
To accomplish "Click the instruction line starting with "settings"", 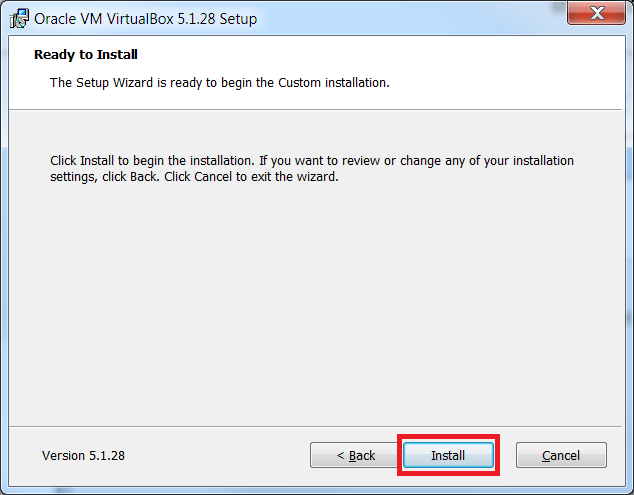I will [x=195, y=177].
